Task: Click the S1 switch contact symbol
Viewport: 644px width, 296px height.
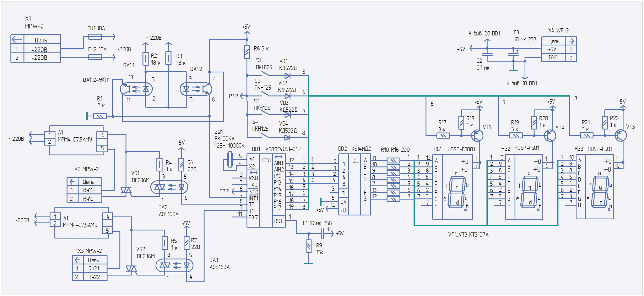Action: click(265, 74)
